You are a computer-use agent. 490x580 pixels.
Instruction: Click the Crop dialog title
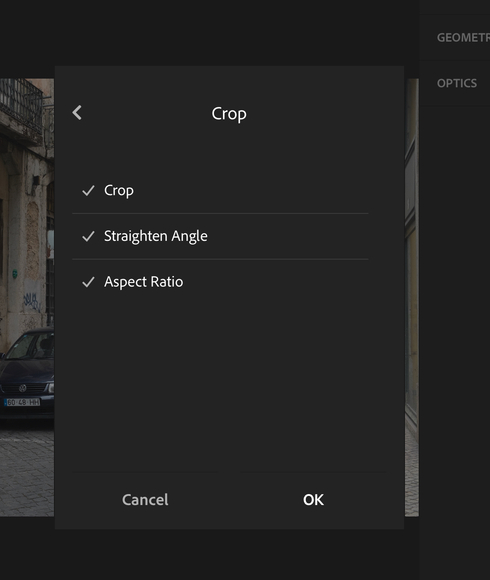pyautogui.click(x=229, y=114)
